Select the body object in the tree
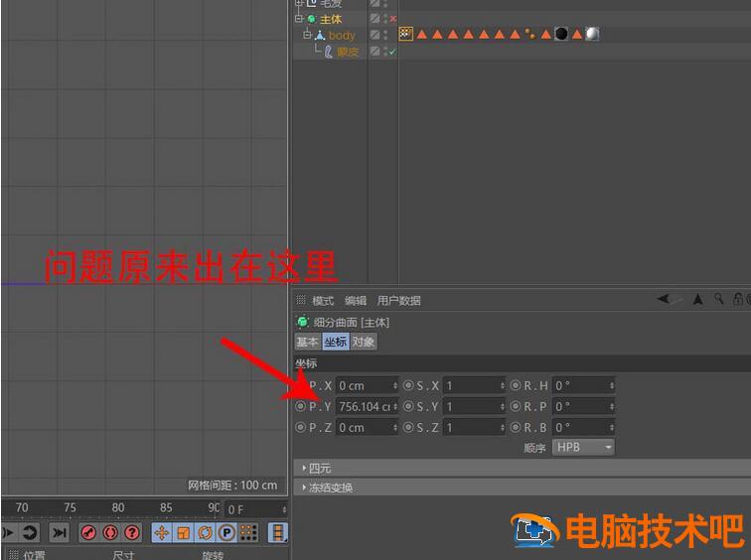Image resolution: width=751 pixels, height=560 pixels. coord(342,36)
